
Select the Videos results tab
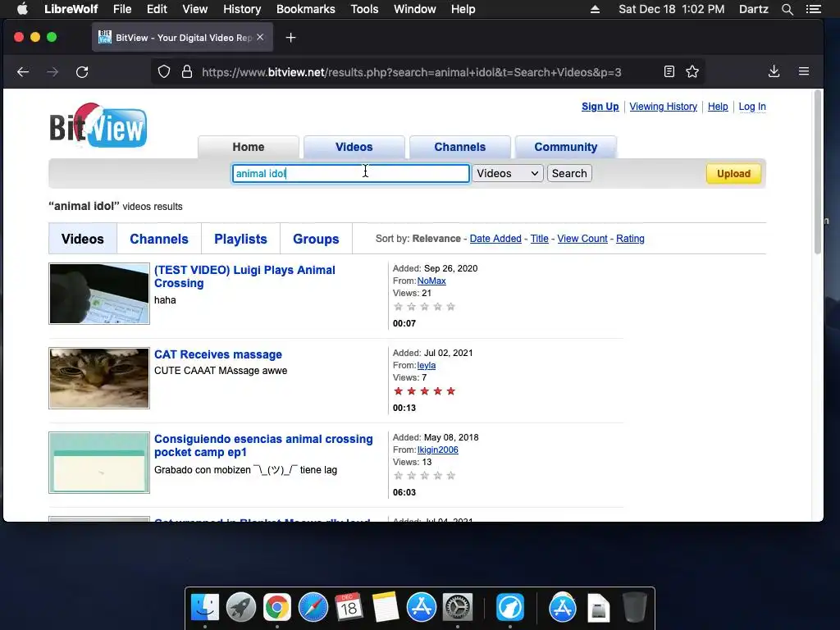83,239
